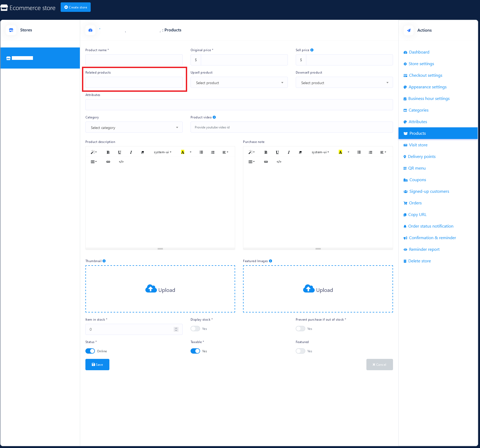Insert link in Product description editor
480x448 pixels.
pyautogui.click(x=108, y=162)
